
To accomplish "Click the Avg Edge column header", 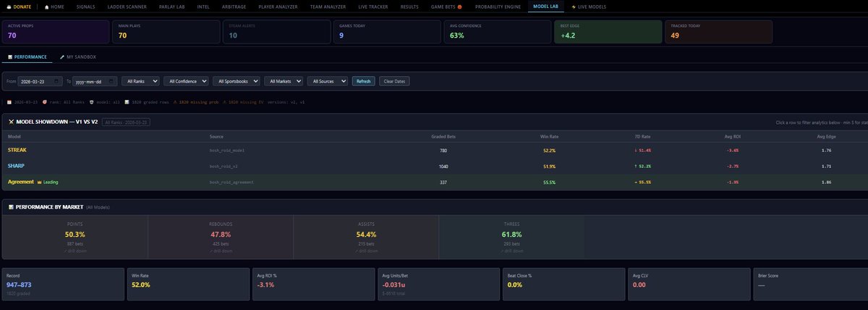I will [826, 136].
